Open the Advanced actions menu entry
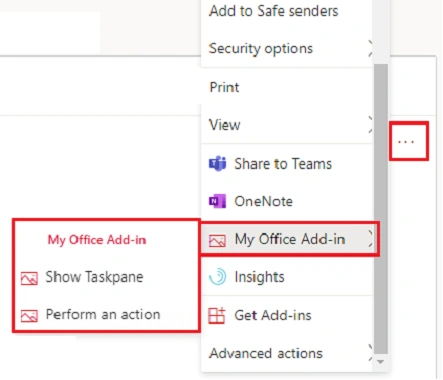The width and height of the screenshot is (443, 380). click(x=287, y=353)
